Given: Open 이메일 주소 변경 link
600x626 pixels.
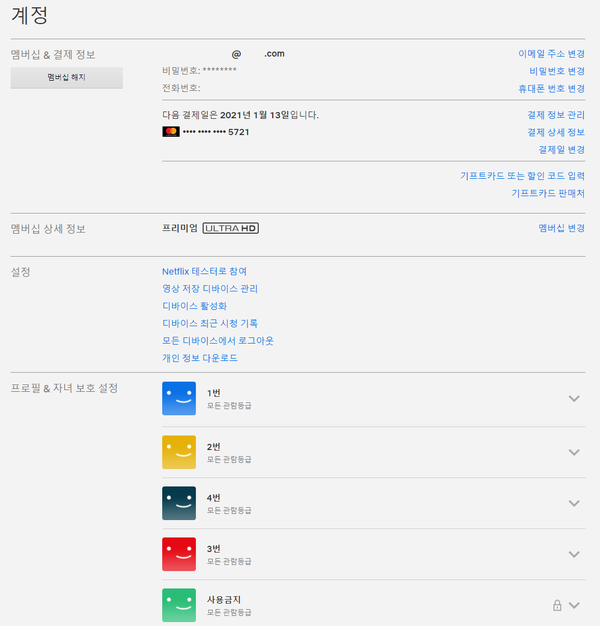Looking at the screenshot, I should (x=551, y=53).
